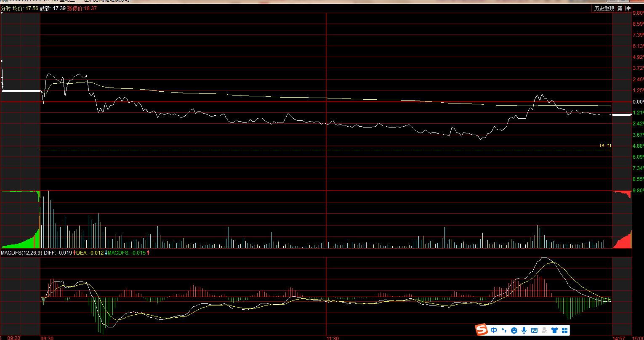Click the collapse-panel arrow icon at top right

[628, 8]
